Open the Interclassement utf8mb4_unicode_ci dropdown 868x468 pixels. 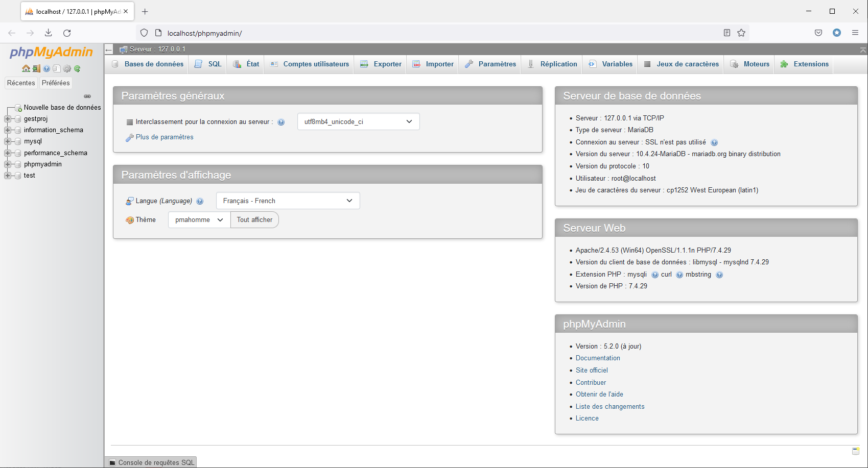click(x=358, y=121)
